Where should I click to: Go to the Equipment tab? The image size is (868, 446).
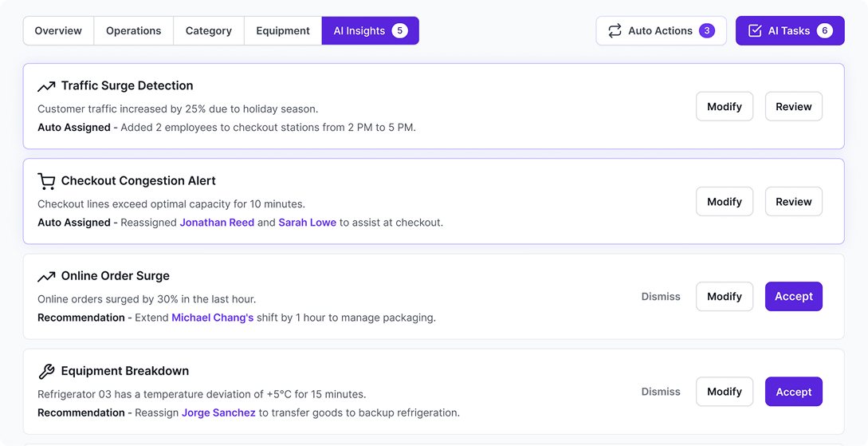coord(283,30)
